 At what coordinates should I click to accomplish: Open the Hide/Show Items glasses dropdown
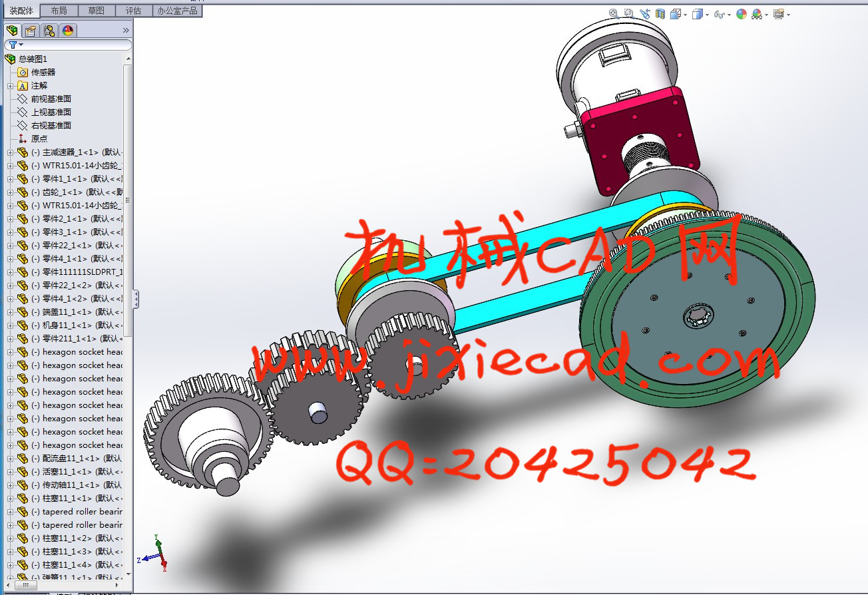click(x=722, y=13)
